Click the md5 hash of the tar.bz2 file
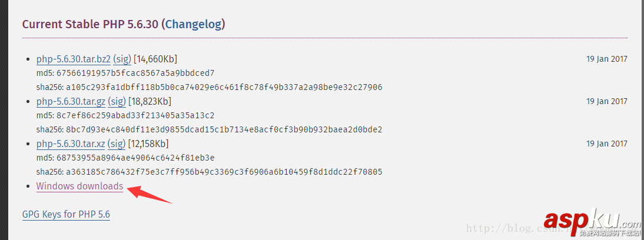The image size is (644, 240). tap(135, 73)
